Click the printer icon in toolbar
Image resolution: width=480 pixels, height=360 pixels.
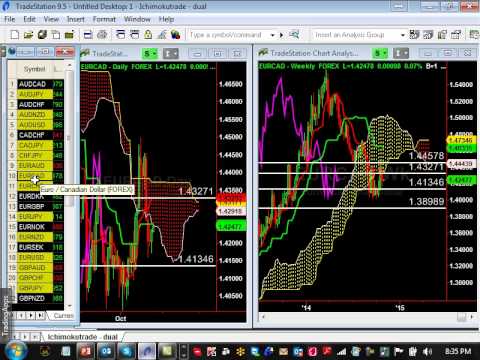102,35
